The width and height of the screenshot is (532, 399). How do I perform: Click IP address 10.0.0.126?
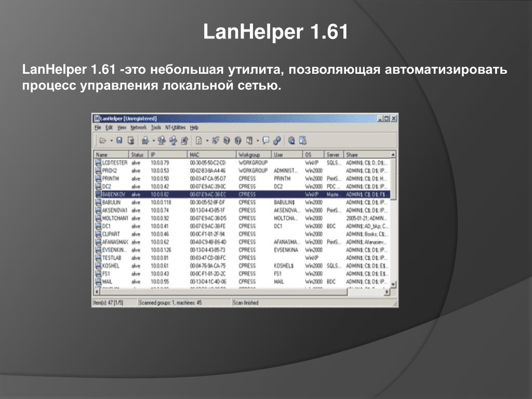click(161, 250)
